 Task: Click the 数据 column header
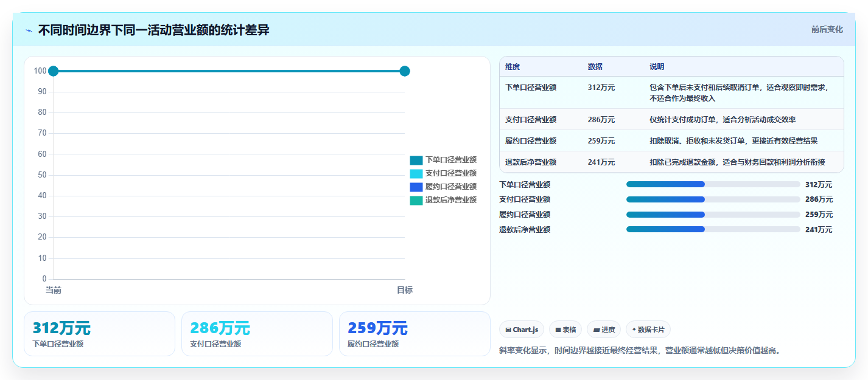(x=595, y=67)
